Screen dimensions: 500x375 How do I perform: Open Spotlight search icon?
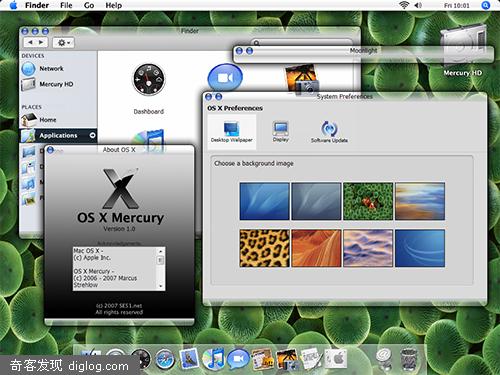pos(486,5)
